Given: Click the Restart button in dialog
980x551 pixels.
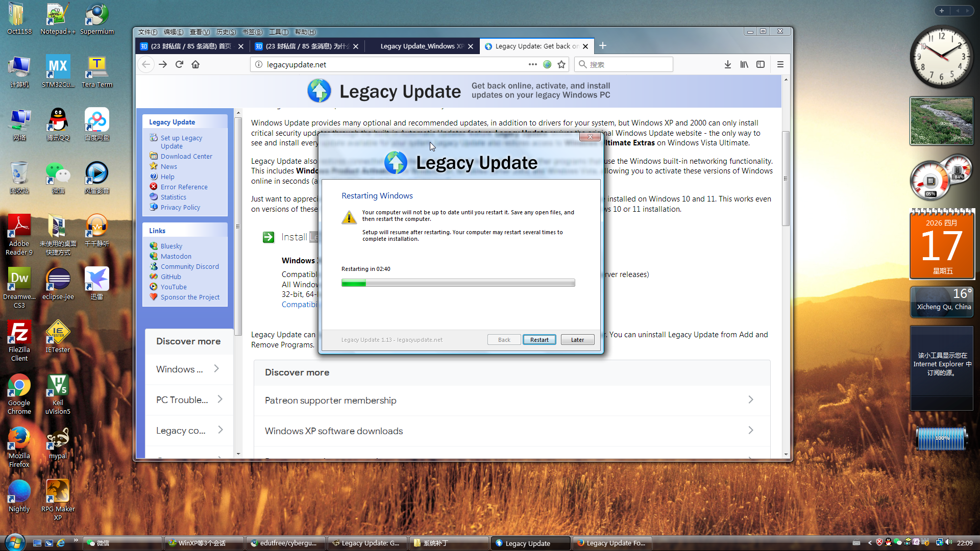Looking at the screenshot, I should pos(539,340).
